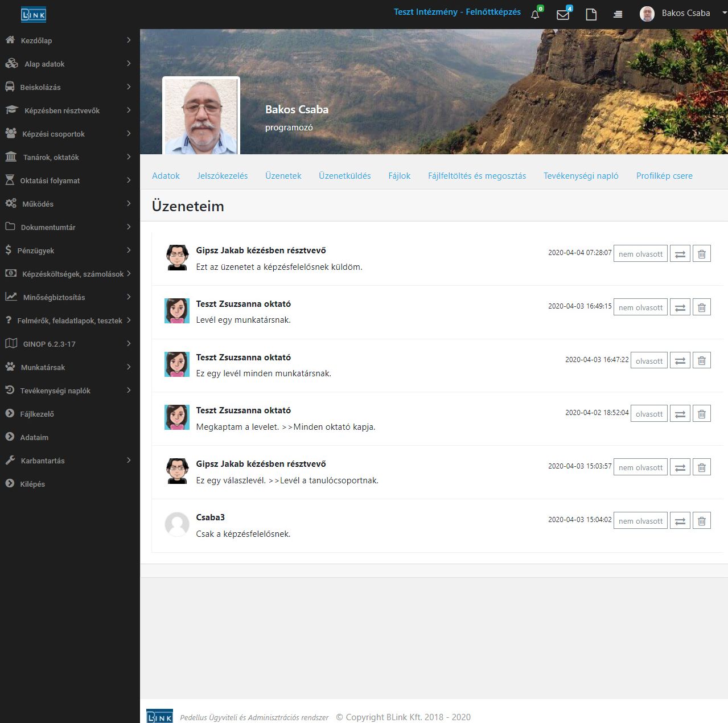The width and height of the screenshot is (728, 723).
Task: Delete Gipsz Jakab's 15:03:57 message
Action: (x=702, y=467)
